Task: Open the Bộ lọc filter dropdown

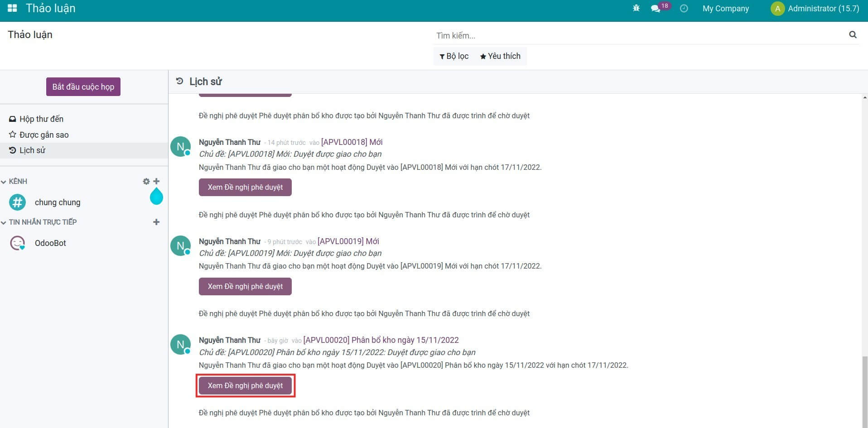Action: (454, 56)
